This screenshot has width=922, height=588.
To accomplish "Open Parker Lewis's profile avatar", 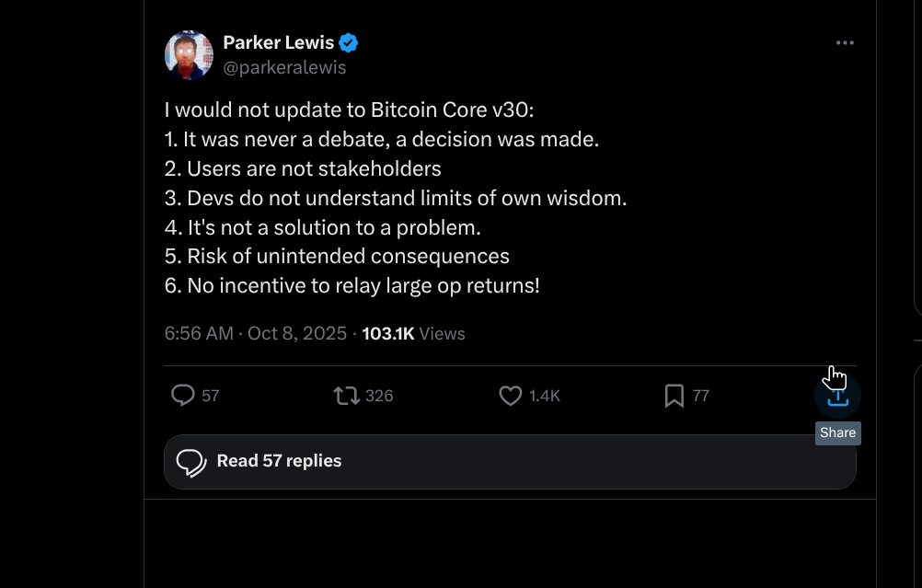I will 189,54.
